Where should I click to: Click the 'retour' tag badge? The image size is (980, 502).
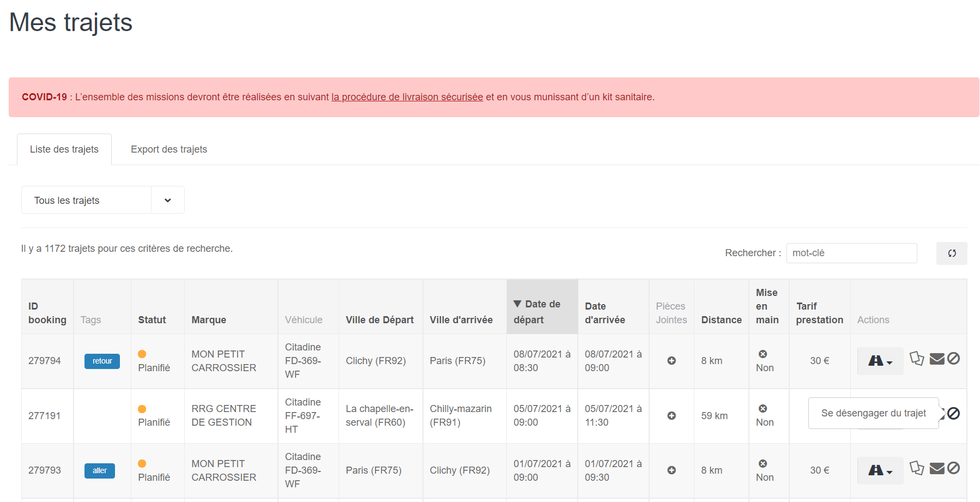(102, 361)
